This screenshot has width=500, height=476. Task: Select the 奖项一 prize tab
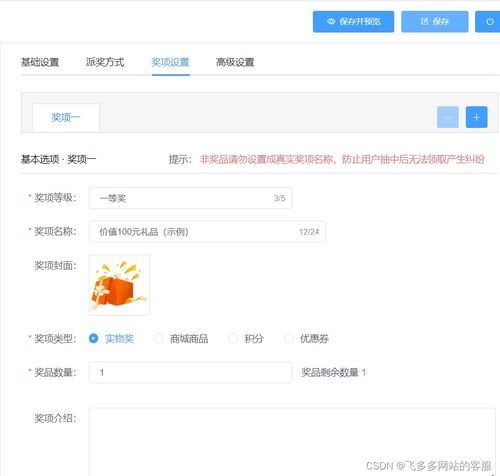tap(66, 117)
